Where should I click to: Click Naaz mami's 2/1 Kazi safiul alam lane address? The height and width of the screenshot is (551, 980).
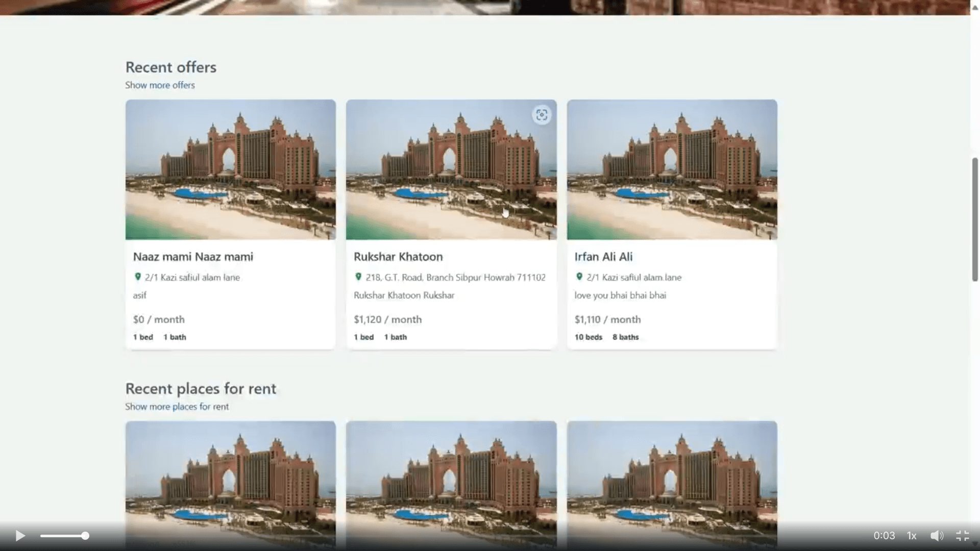click(192, 278)
